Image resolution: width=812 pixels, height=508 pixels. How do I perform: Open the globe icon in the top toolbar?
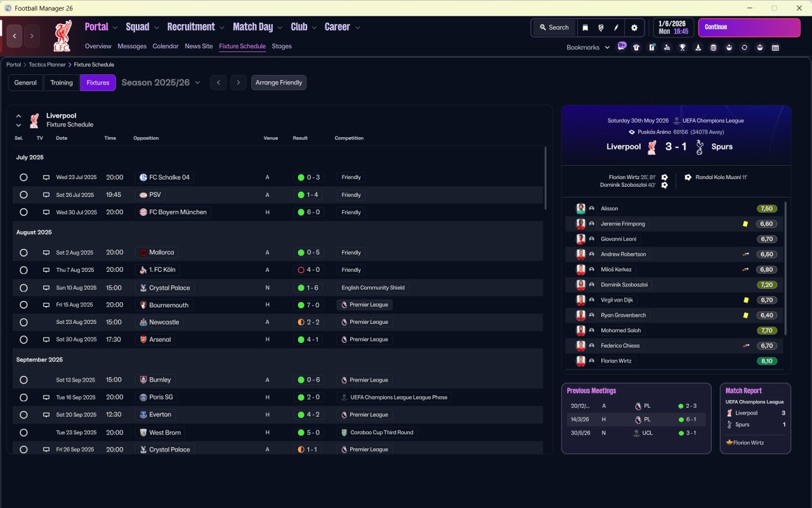601,27
